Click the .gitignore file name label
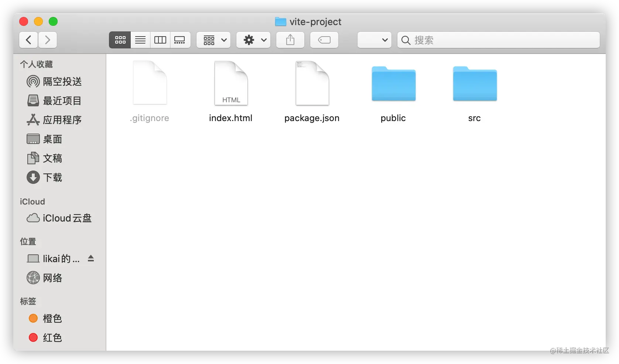 click(x=150, y=118)
